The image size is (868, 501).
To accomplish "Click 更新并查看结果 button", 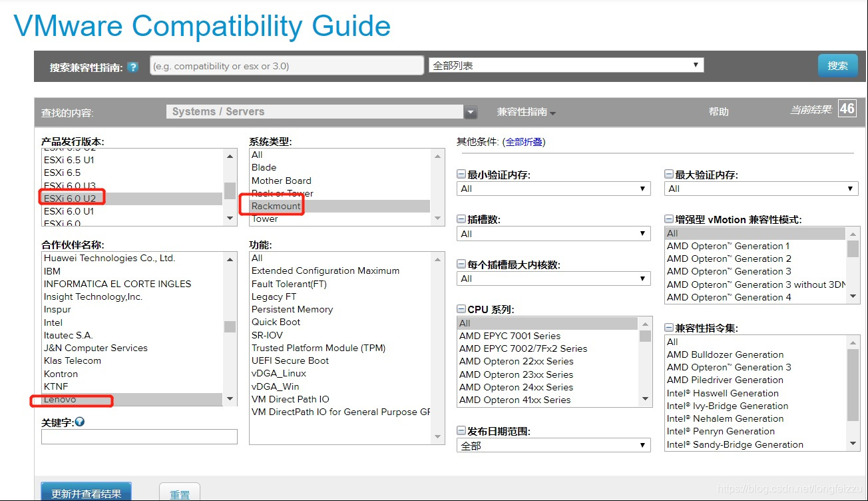I will (x=86, y=492).
